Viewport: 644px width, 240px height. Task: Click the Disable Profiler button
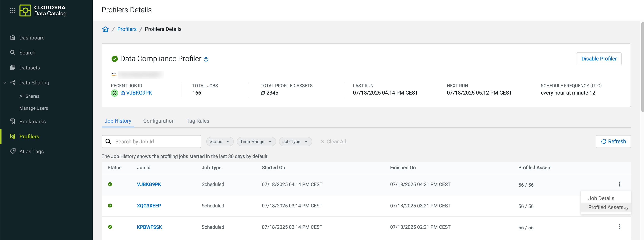(598, 59)
